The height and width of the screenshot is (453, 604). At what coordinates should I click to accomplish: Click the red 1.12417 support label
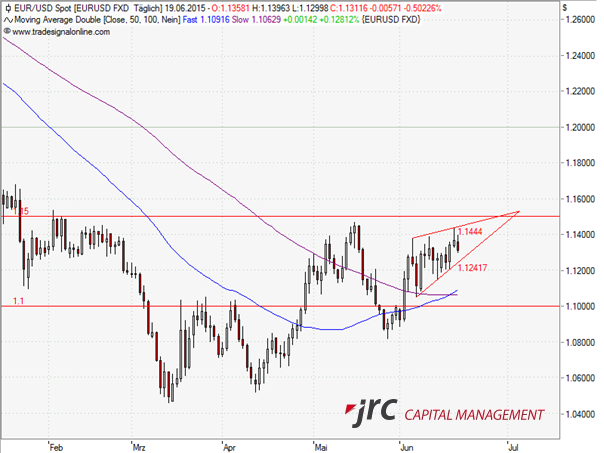[x=473, y=267]
